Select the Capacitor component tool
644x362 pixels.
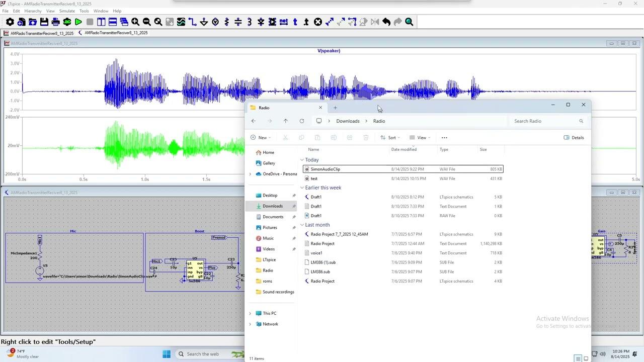pyautogui.click(x=238, y=22)
